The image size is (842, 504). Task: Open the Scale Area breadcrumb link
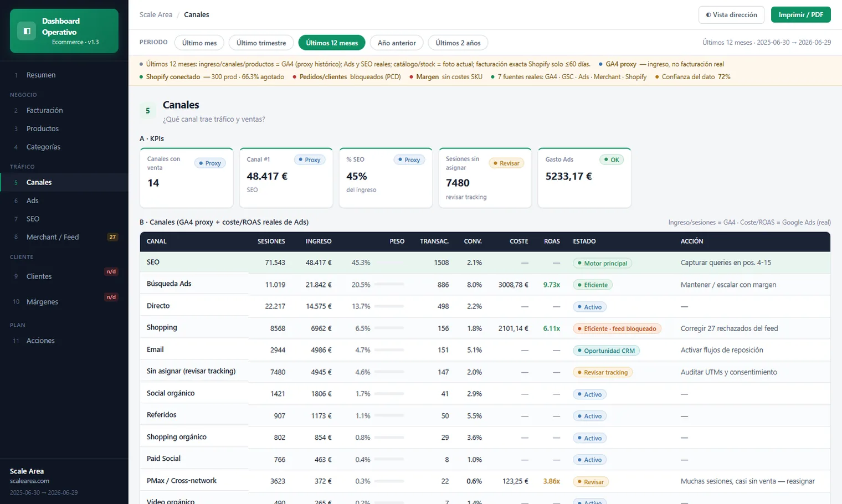(156, 15)
